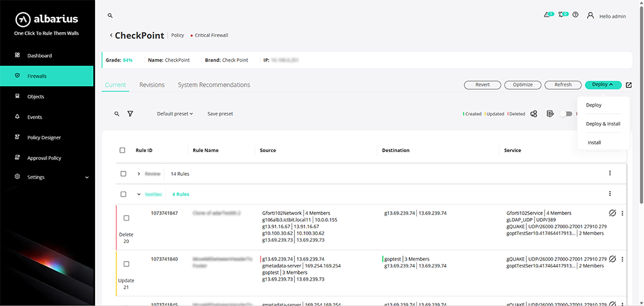Open the bell notifications icon
Image resolution: width=644 pixels, height=306 pixels.
click(563, 15)
